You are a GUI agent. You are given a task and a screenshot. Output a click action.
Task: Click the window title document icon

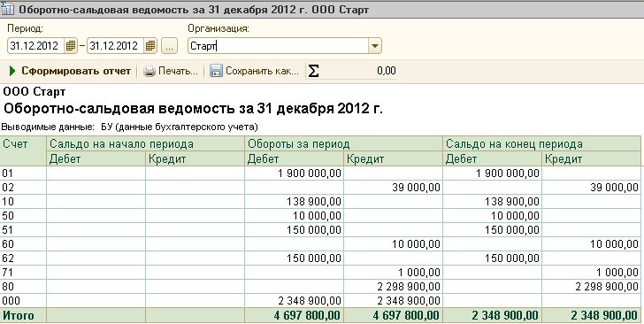tap(8, 9)
